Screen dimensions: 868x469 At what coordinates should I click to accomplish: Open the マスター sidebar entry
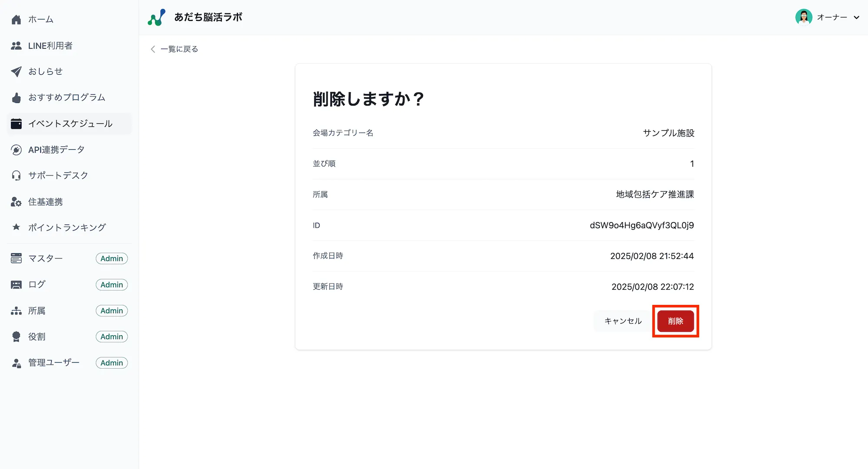(46, 258)
